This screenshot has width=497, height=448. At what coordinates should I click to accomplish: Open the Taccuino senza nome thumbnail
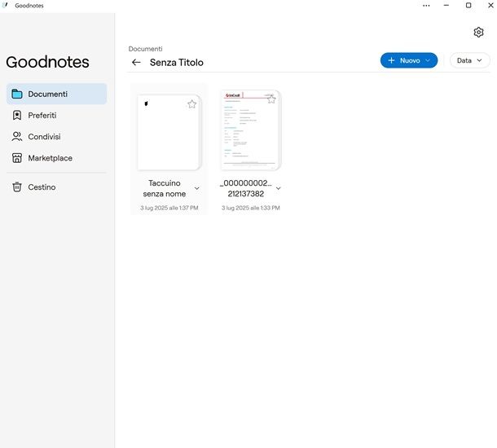[x=169, y=133]
